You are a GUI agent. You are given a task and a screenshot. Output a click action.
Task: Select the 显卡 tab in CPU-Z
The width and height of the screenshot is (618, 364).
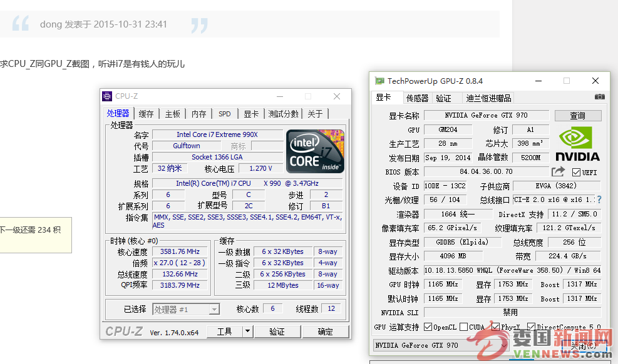click(251, 114)
